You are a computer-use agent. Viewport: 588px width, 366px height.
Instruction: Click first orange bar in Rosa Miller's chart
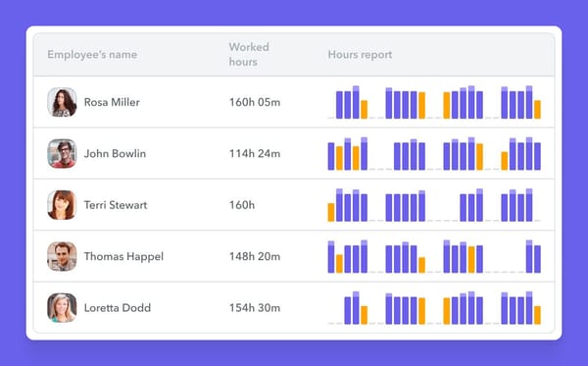click(x=365, y=110)
